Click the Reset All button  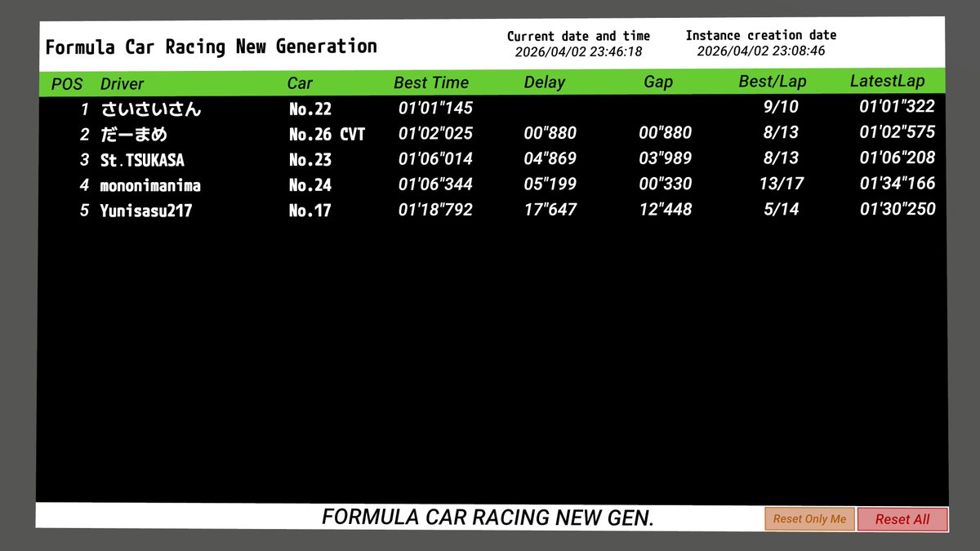click(902, 519)
